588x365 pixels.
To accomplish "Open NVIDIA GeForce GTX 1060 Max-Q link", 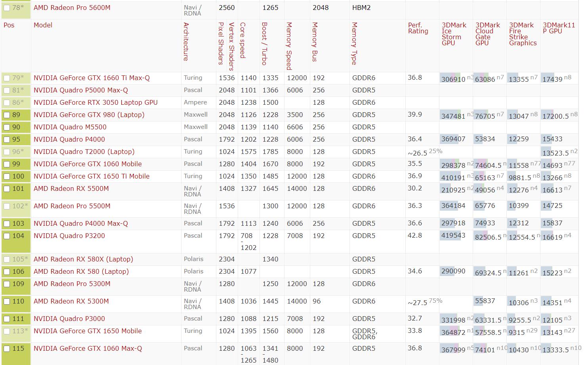I will coord(88,348).
